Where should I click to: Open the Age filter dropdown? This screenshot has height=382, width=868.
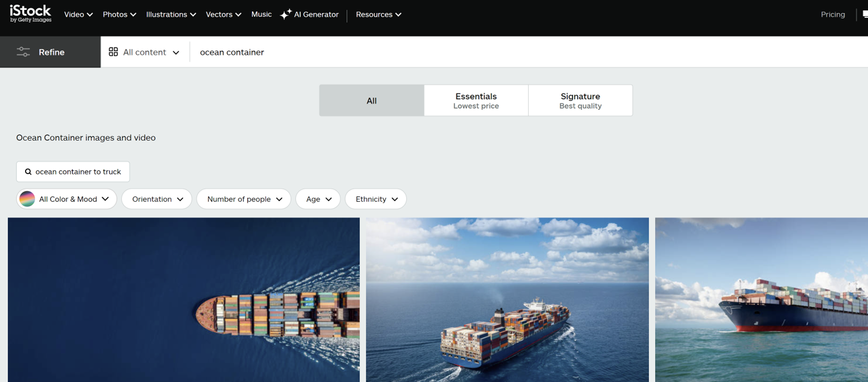click(318, 199)
